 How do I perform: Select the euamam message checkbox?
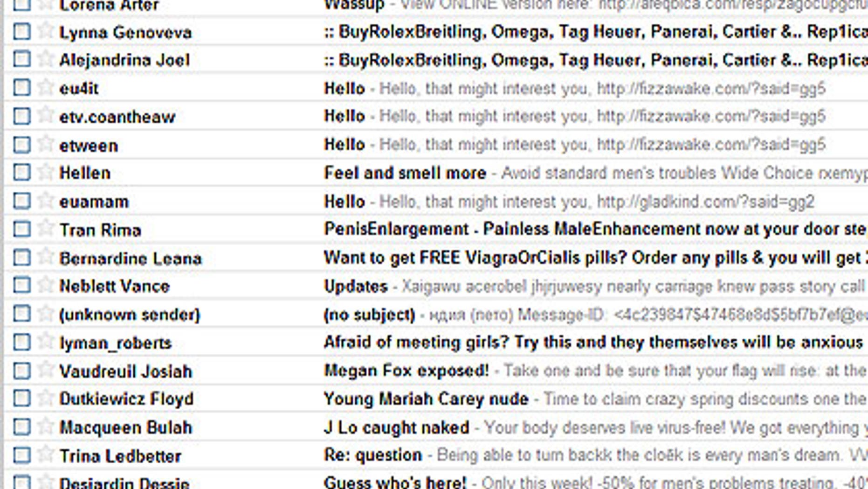[22, 201]
